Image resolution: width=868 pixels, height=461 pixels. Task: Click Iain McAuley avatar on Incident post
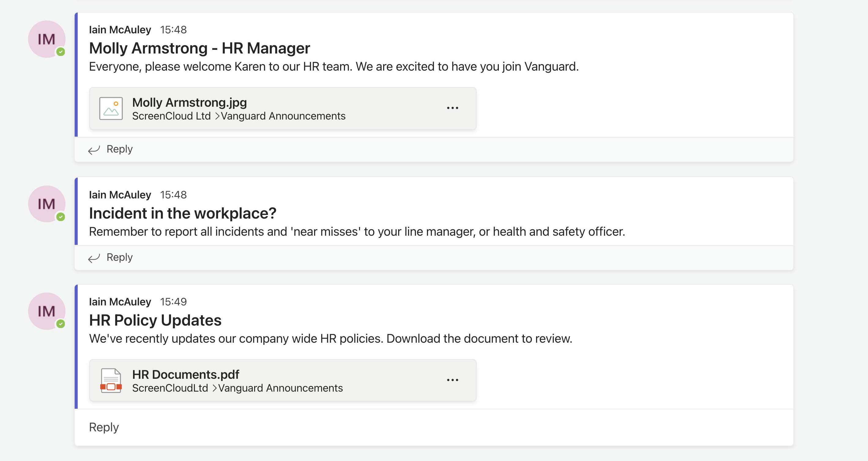46,204
